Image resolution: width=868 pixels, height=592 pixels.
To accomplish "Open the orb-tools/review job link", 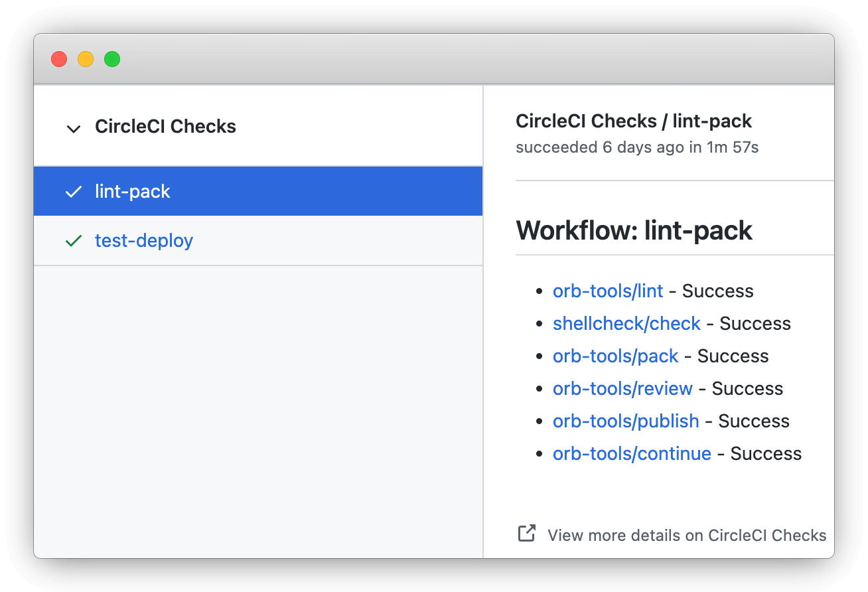I will [x=622, y=388].
